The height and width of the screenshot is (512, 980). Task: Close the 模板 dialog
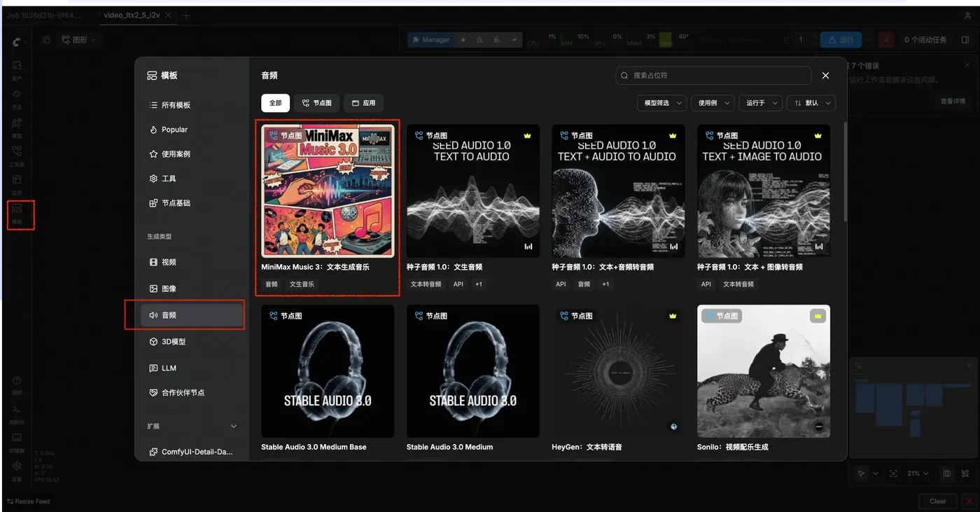[825, 76]
